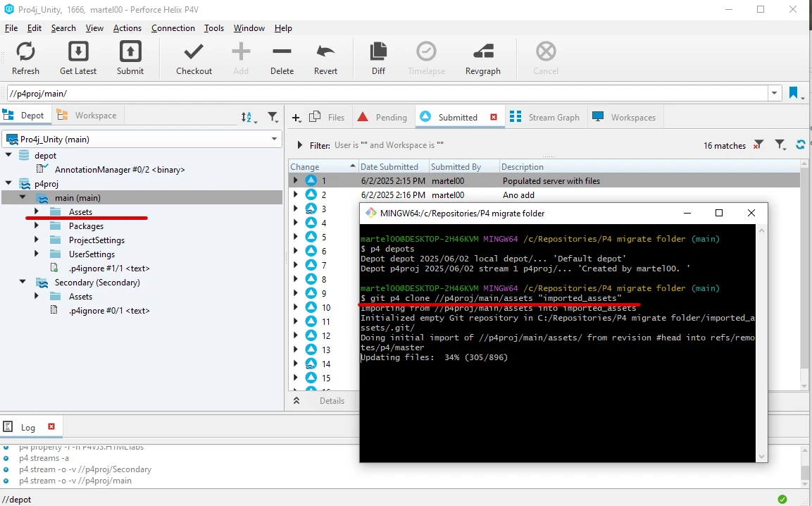Expand the Packages folder in tree
The image size is (812, 506).
tap(37, 226)
